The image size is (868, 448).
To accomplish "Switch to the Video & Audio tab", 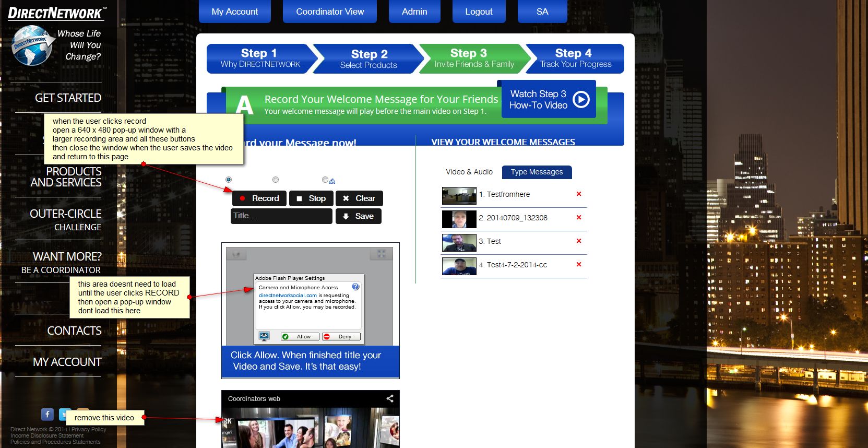I will coord(469,172).
